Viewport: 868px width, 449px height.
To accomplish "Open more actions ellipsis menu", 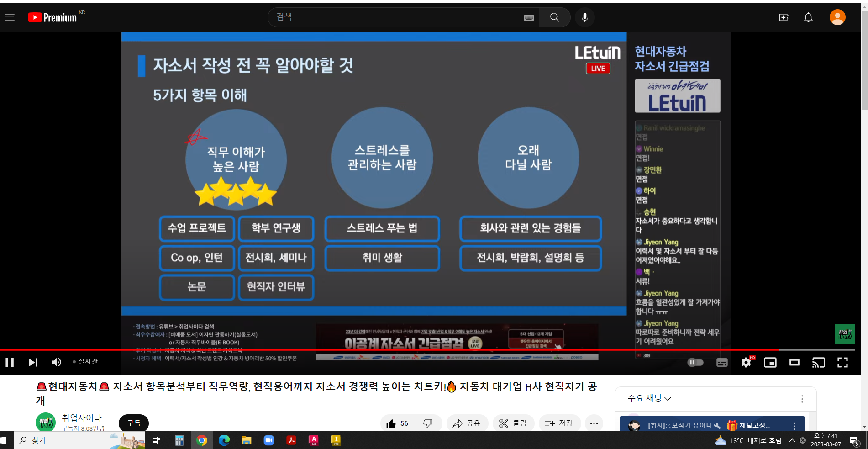I will coord(594,423).
